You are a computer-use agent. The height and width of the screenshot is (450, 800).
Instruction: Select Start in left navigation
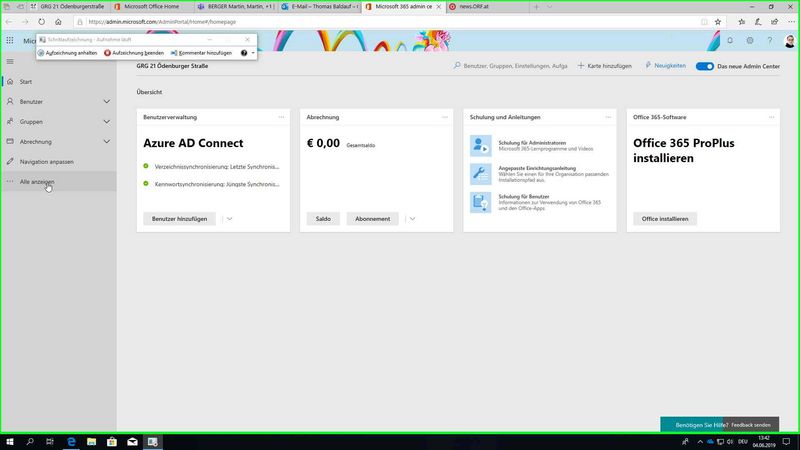click(59, 82)
